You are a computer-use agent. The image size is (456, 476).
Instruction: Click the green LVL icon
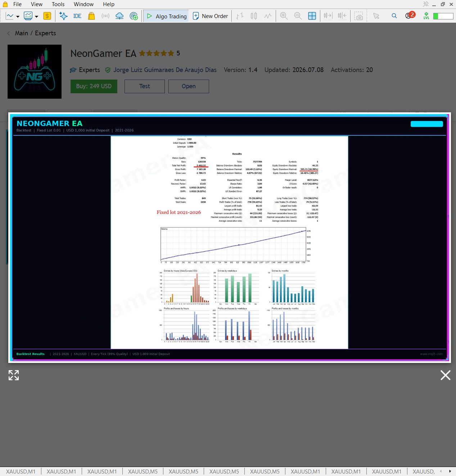click(x=426, y=16)
